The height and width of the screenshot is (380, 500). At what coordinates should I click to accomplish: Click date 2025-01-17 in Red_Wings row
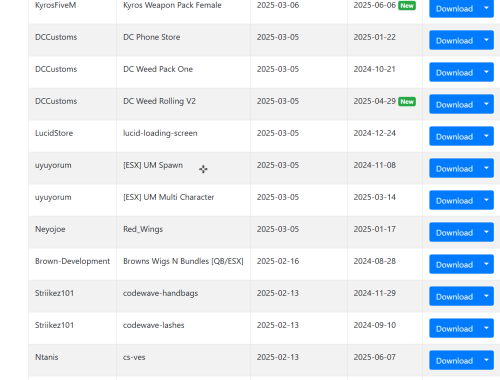click(x=375, y=229)
